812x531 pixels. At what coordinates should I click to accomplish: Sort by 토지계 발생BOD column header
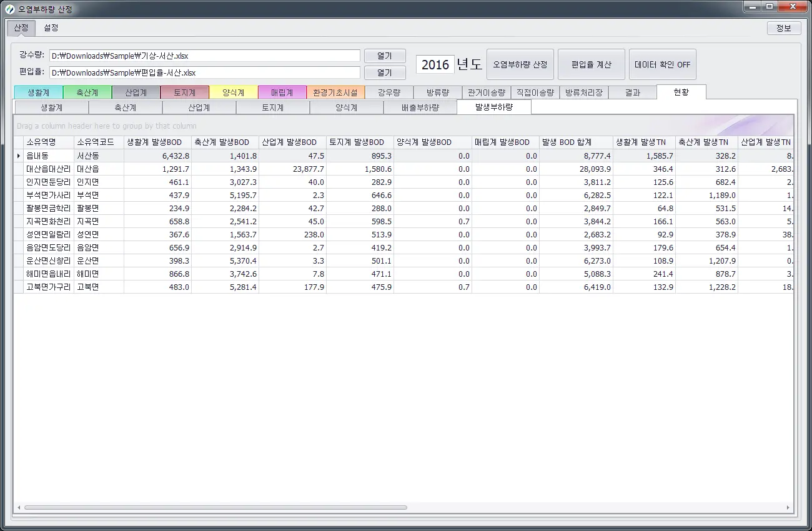pyautogui.click(x=360, y=142)
